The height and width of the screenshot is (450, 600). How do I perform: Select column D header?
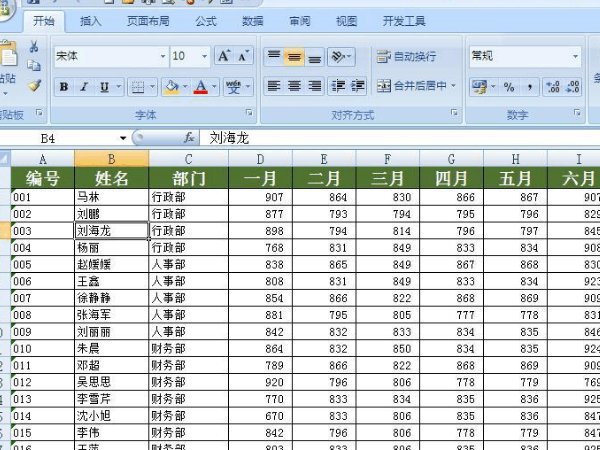tap(260, 158)
